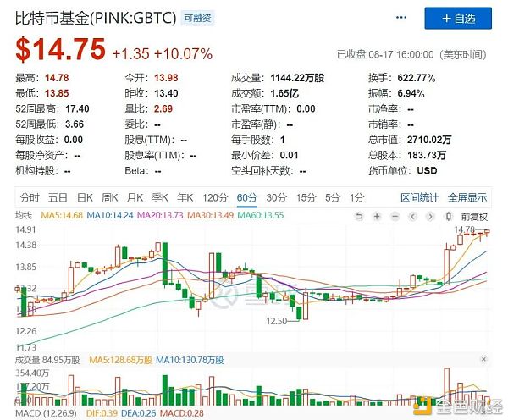508x420 pixels.
Task: Click the MA10:14.24 legend label
Action: (x=110, y=215)
